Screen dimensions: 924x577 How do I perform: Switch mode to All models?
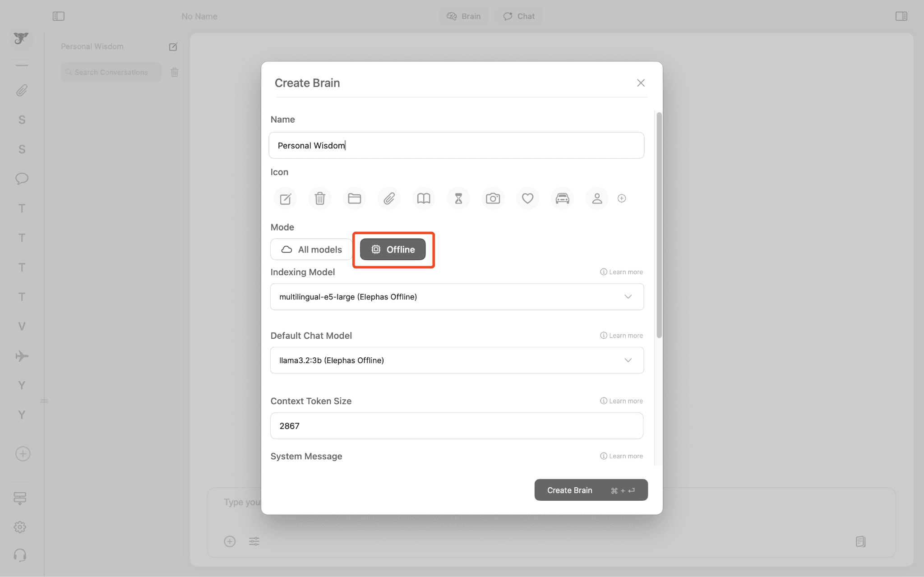(x=311, y=249)
